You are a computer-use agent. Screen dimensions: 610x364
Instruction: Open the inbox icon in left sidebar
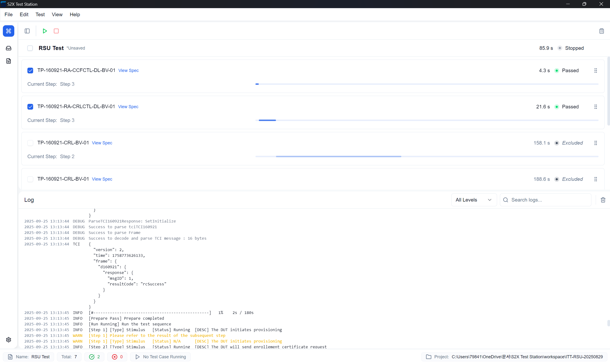point(9,48)
